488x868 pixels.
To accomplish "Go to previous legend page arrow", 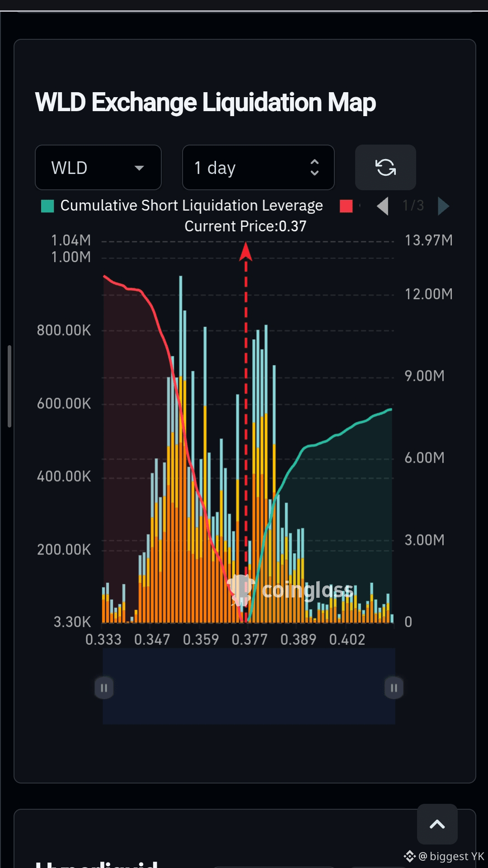I will point(383,206).
